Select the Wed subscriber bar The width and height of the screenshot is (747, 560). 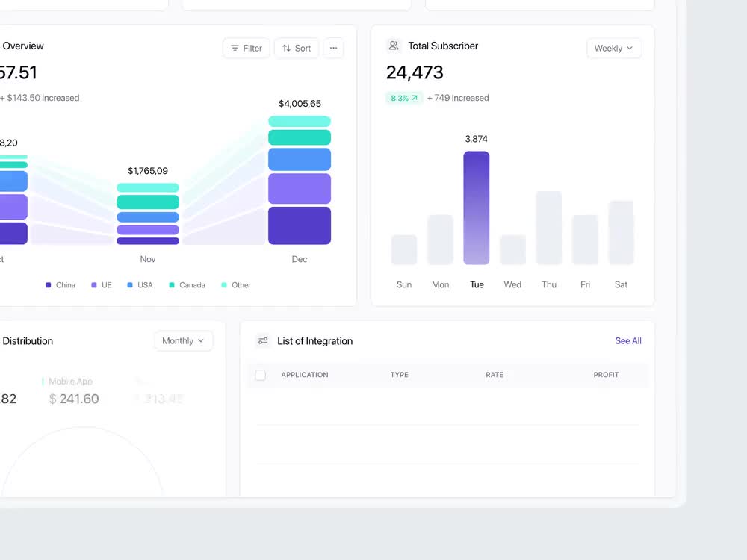[512, 249]
